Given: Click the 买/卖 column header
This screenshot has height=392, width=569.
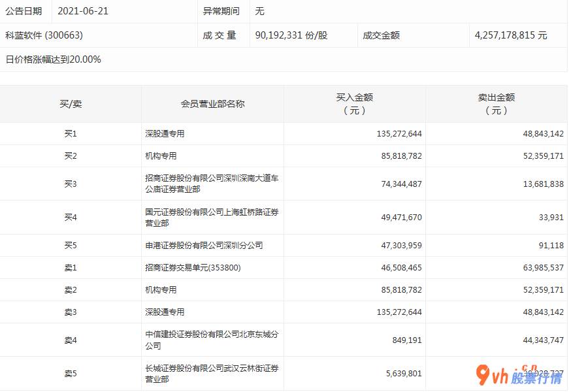Looking at the screenshot, I should (x=71, y=104).
